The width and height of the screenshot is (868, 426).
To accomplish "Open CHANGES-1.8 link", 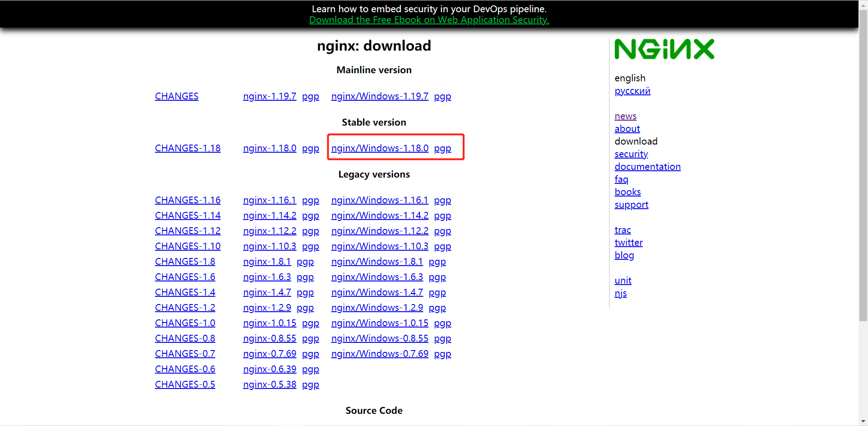I will coord(185,262).
